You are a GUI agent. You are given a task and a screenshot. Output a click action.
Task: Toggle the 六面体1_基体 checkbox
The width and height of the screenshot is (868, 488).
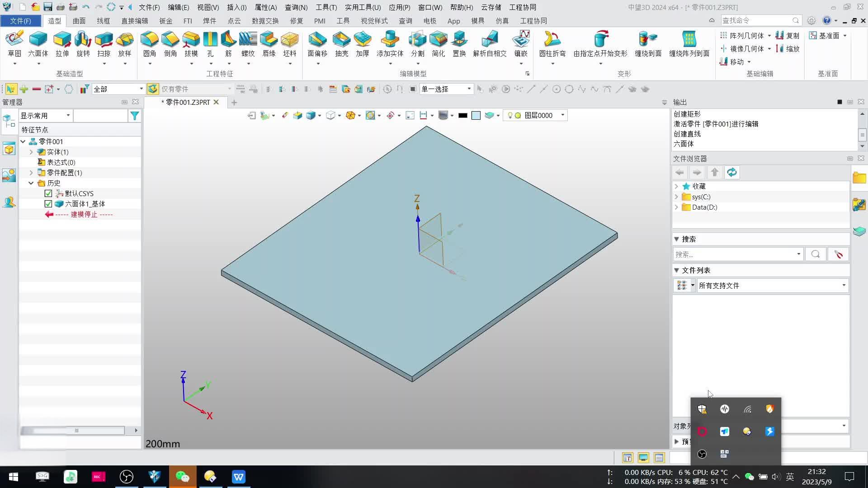(x=48, y=204)
